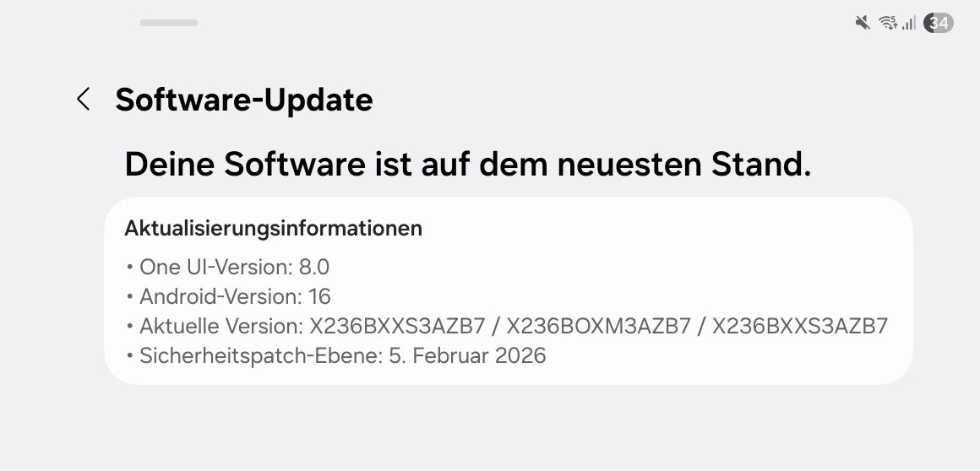The image size is (980, 471).
Task: Tap the Wi-Fi status icon
Action: (x=887, y=23)
